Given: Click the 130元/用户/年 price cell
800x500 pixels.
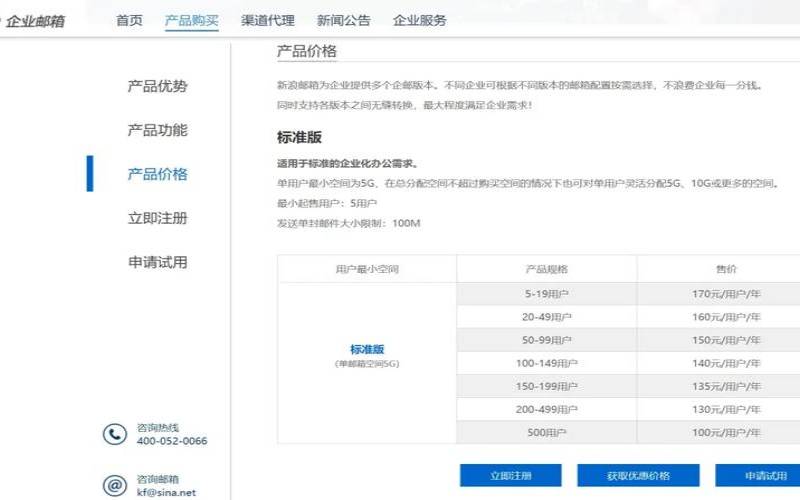Looking at the screenshot, I should (x=719, y=409).
